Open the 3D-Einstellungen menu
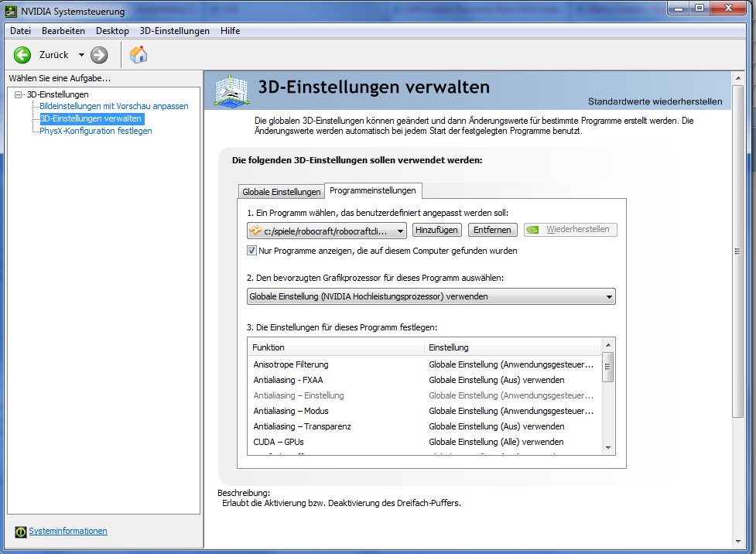Viewport: 756px width, 554px height. click(175, 31)
